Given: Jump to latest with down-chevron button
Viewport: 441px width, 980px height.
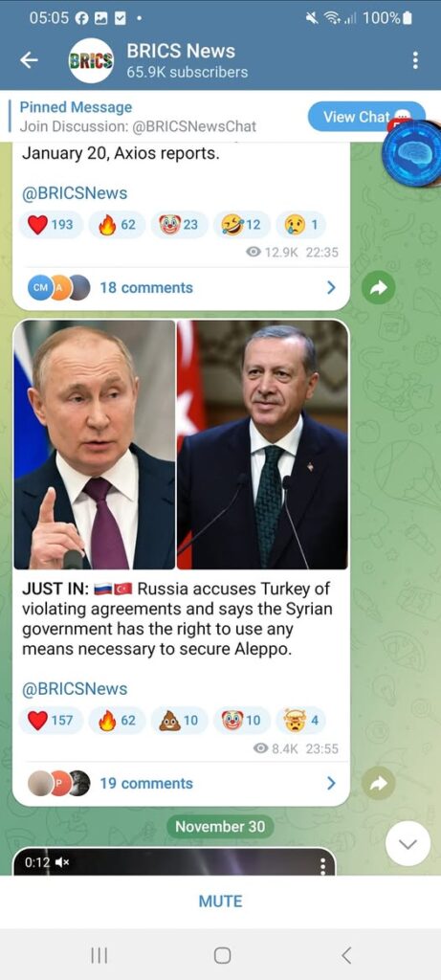Looking at the screenshot, I should [408, 844].
